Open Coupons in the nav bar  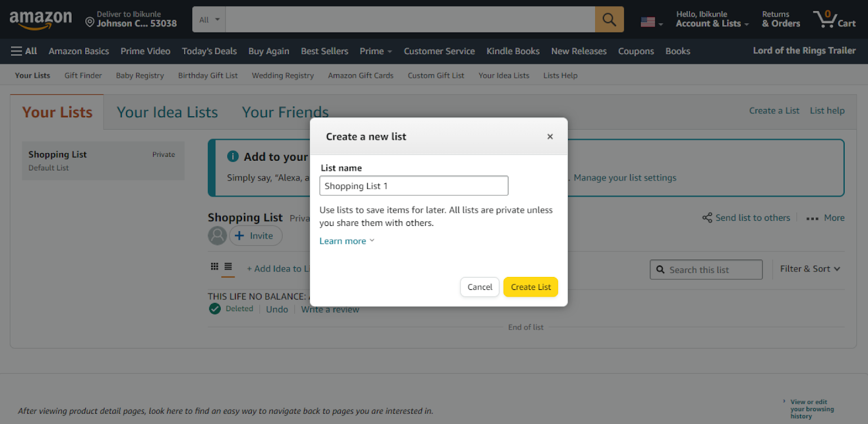point(636,51)
